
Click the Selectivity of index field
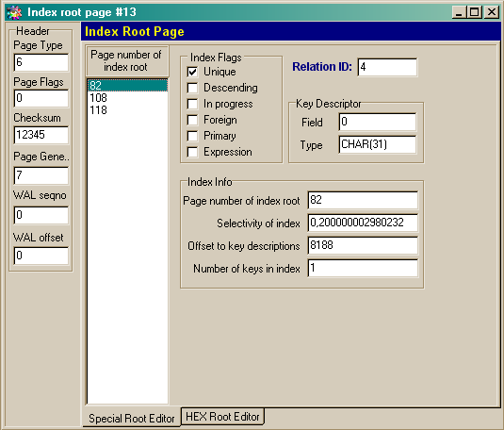pos(363,223)
